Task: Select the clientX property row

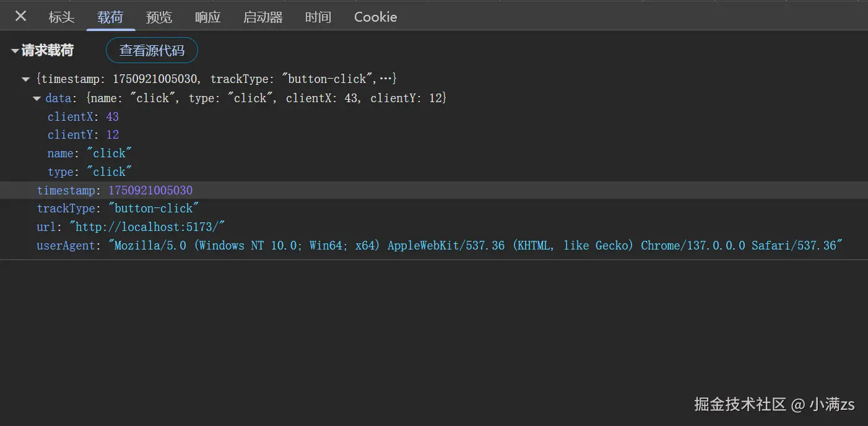Action: point(83,117)
